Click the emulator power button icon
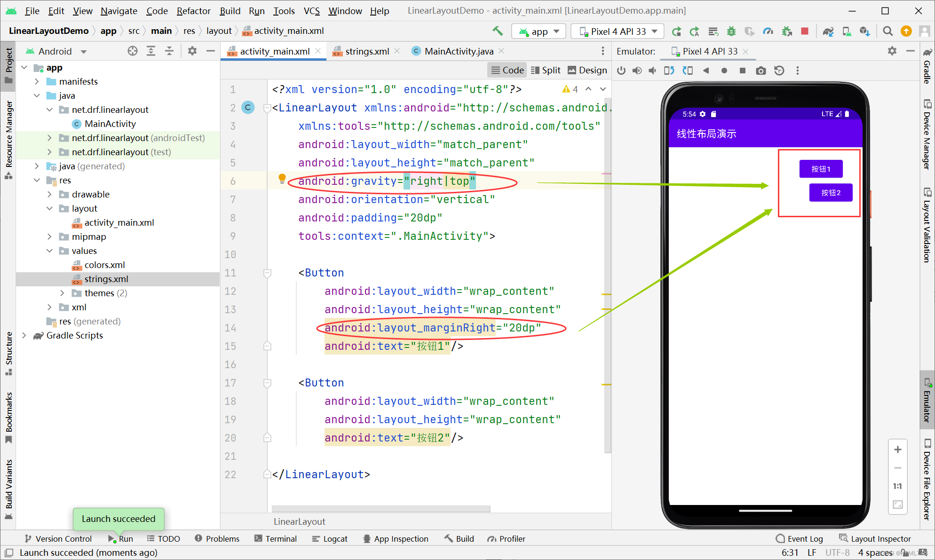Viewport: 935px width, 560px height. point(621,71)
